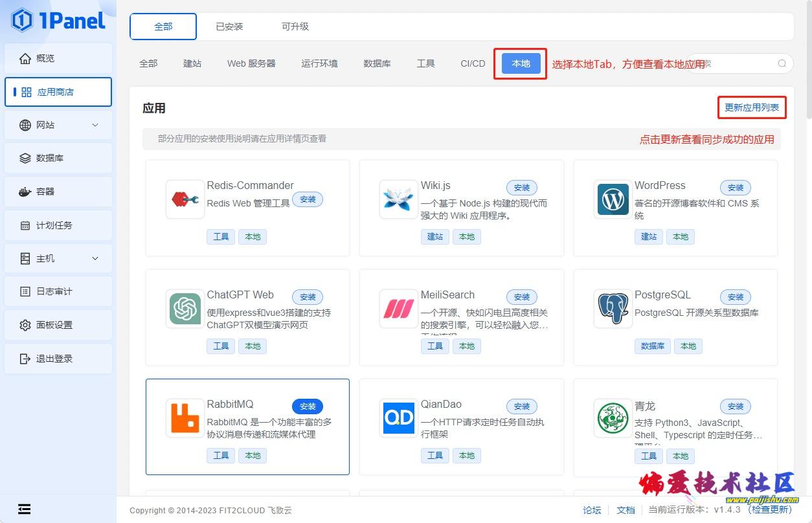Click the 数据库 layers icon
Image resolution: width=812 pixels, height=523 pixels.
click(x=25, y=158)
